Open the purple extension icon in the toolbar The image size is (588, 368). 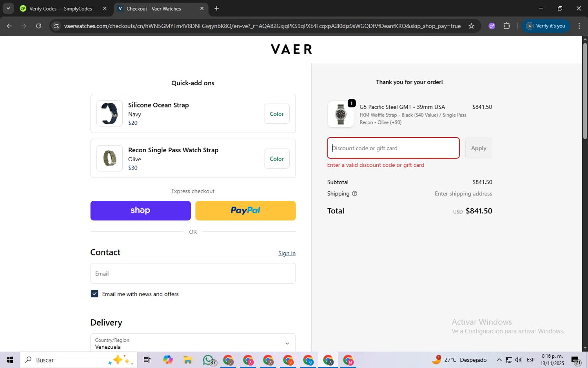click(x=492, y=26)
